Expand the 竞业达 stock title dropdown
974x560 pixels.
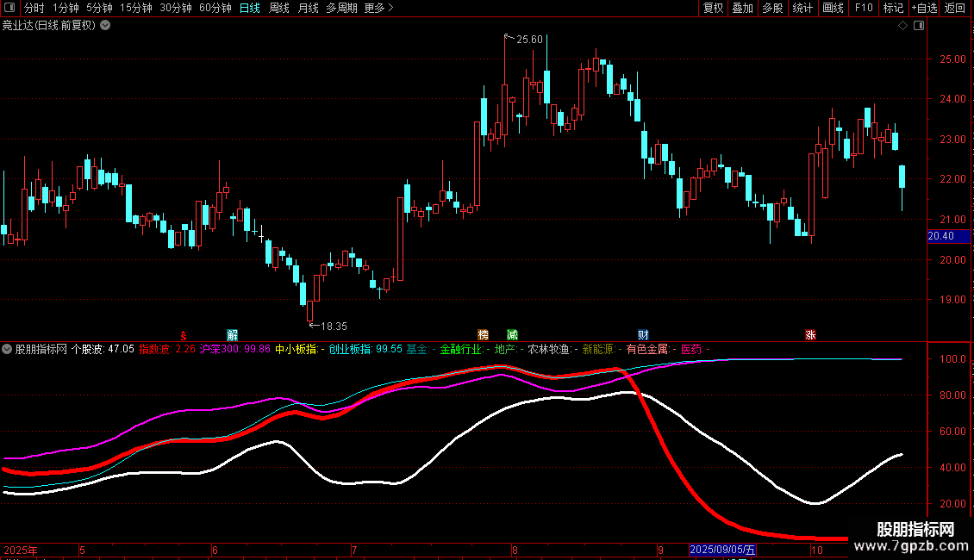[x=105, y=26]
